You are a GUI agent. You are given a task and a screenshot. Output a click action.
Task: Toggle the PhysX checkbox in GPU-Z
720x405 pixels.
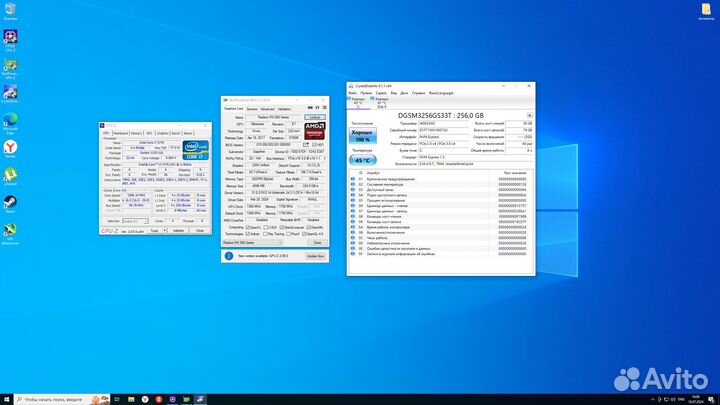tap(289, 234)
